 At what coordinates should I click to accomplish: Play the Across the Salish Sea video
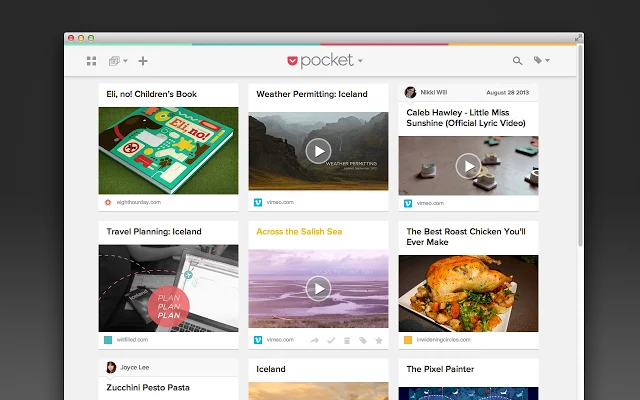point(318,289)
